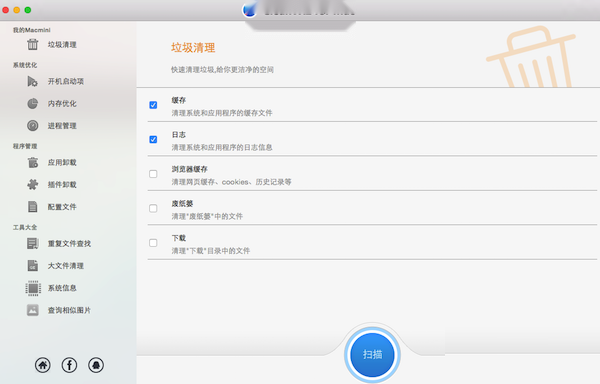This screenshot has width=600, height=384.
Task: Enable the 下载 downloads checkbox
Action: 153,242
